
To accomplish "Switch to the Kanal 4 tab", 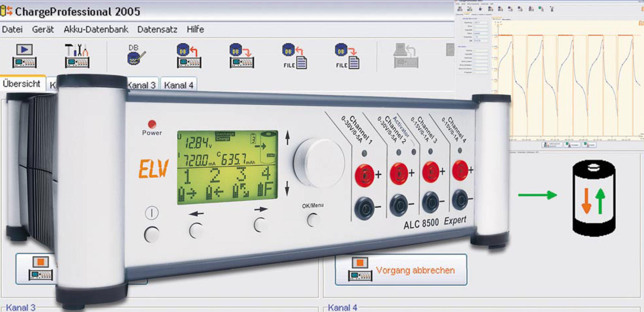I will 178,85.
